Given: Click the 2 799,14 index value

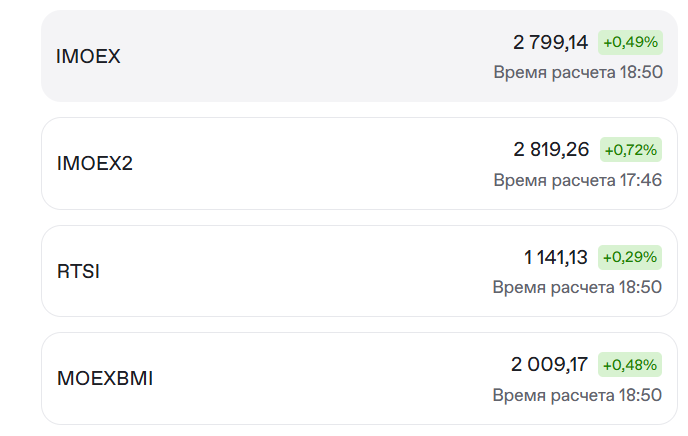Looking at the screenshot, I should click(551, 42).
